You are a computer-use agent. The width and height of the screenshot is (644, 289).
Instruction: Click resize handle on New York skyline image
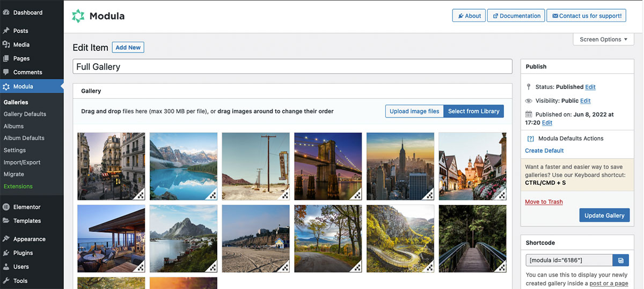click(x=429, y=195)
